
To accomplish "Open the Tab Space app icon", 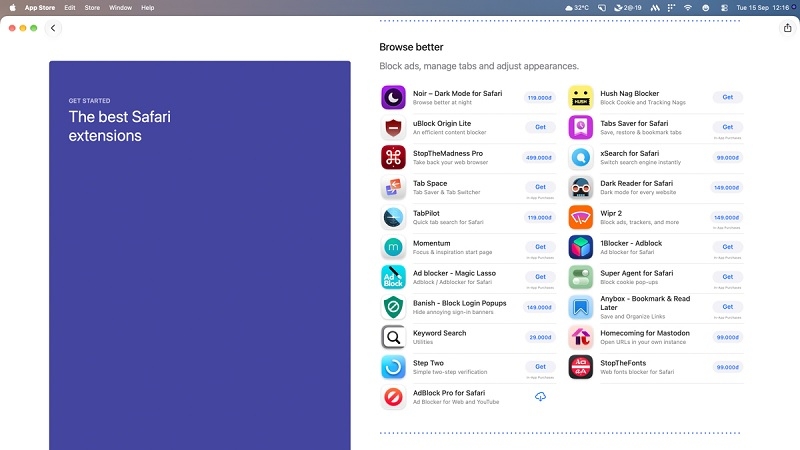I will click(393, 187).
